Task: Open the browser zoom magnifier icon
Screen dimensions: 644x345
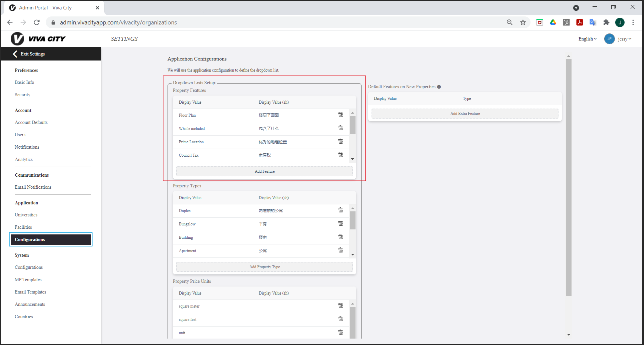Action: [509, 22]
